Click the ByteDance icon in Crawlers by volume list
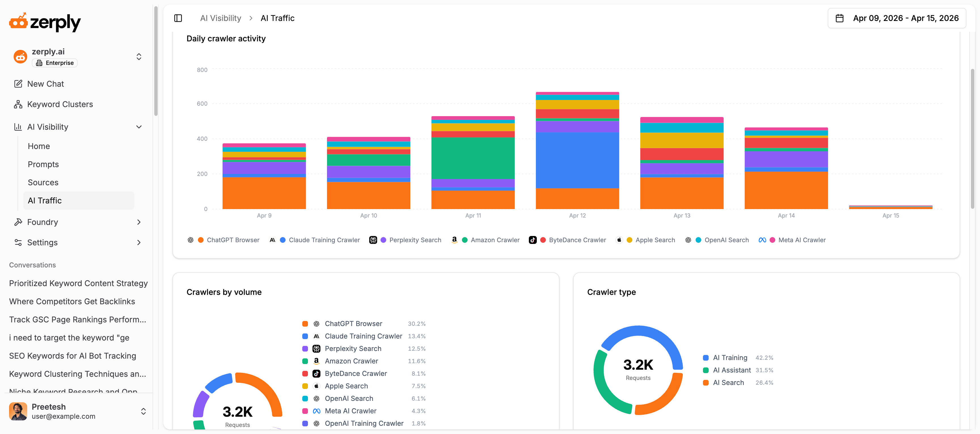Screen dimensions: 980x434 click(x=316, y=374)
